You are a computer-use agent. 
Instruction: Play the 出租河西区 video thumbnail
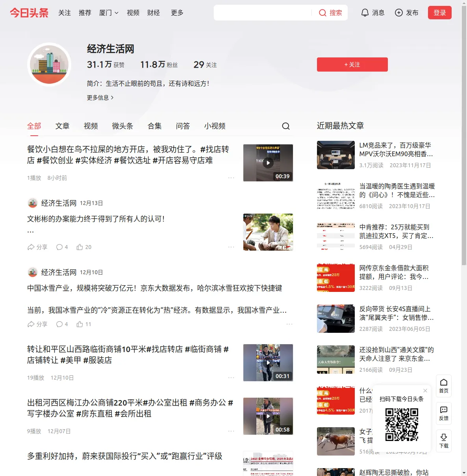(x=268, y=416)
